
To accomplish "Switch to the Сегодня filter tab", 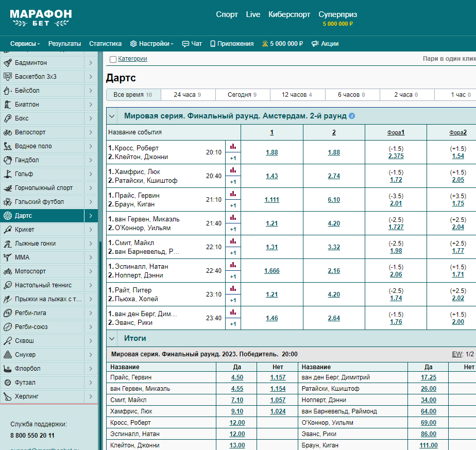I will pyautogui.click(x=243, y=95).
